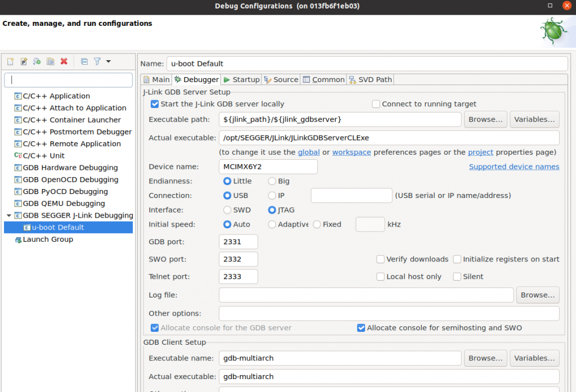Viewport: 576px width, 392px height.
Task: Open the SVD Path tab
Action: pyautogui.click(x=370, y=79)
